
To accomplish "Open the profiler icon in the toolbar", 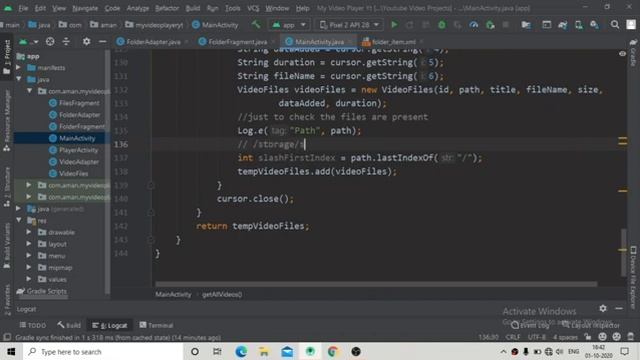I will (473, 25).
